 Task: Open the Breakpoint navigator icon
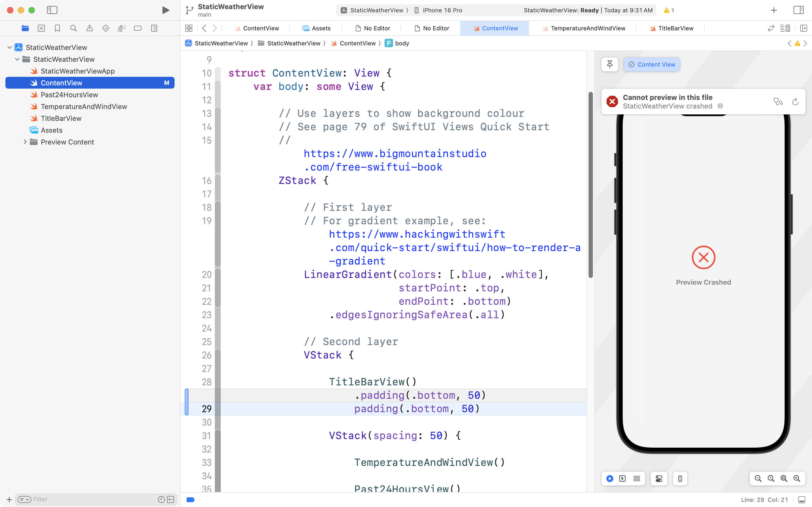pos(138,28)
